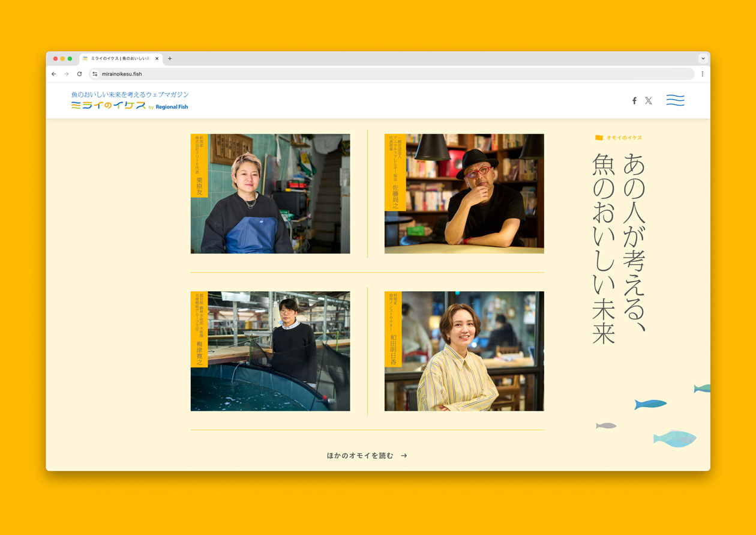756x535 pixels.
Task: Click ほかのオモイを読む link
Action: (x=367, y=456)
